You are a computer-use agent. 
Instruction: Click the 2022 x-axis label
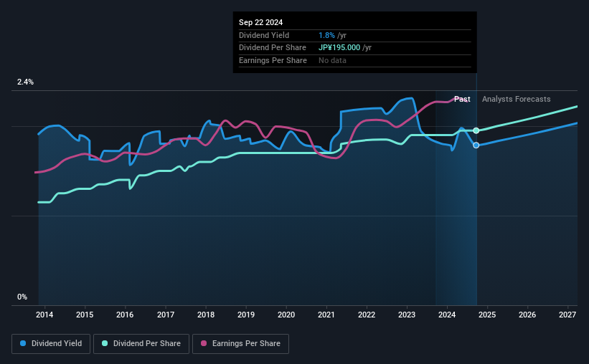coord(367,315)
